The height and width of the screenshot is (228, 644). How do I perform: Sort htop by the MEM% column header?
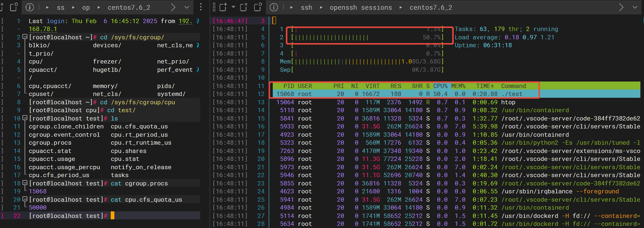(458, 86)
